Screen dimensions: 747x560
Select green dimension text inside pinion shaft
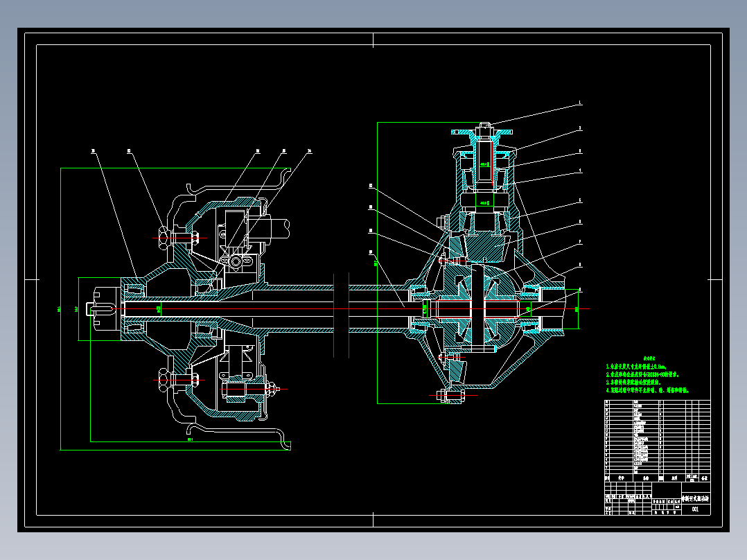point(484,164)
